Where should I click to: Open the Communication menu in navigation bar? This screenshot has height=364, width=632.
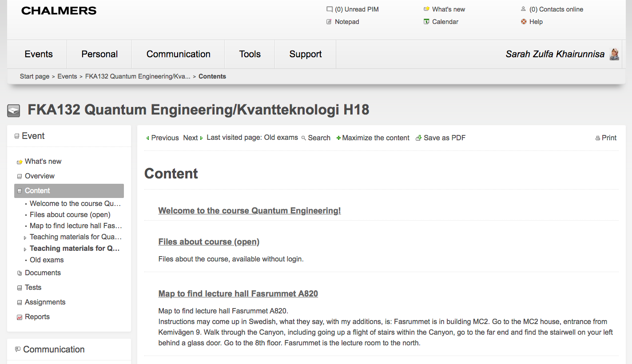[x=178, y=54]
